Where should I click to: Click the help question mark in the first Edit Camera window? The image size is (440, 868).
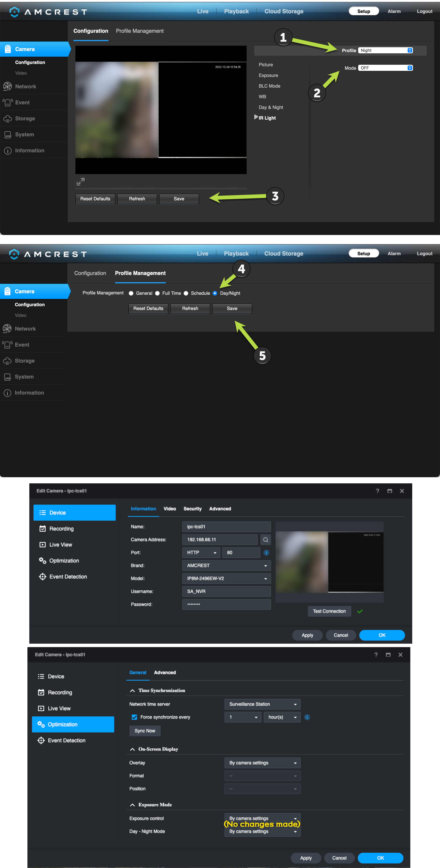377,491
